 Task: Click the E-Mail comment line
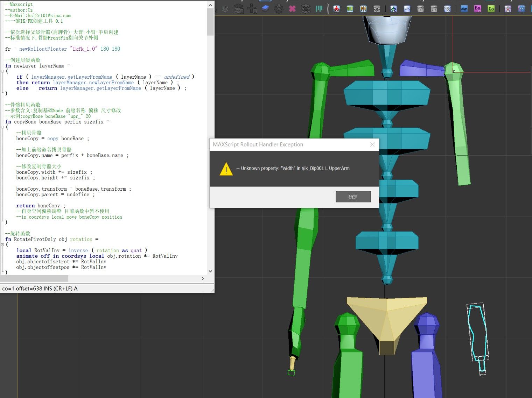(x=38, y=15)
